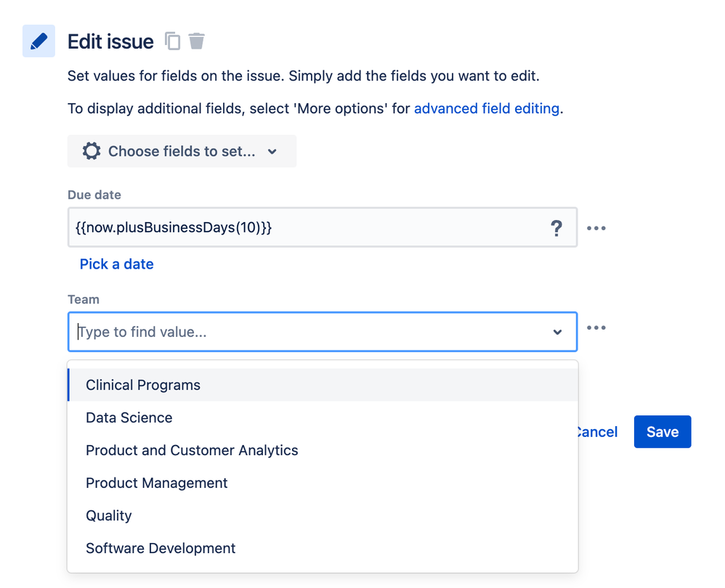The height and width of the screenshot is (588, 725).
Task: Click into the Due date input field
Action: point(305,228)
